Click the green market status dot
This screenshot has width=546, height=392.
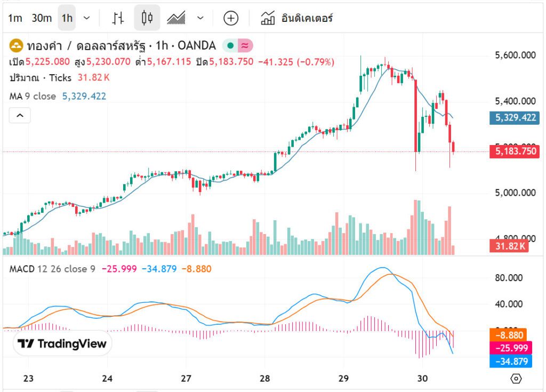[230, 45]
